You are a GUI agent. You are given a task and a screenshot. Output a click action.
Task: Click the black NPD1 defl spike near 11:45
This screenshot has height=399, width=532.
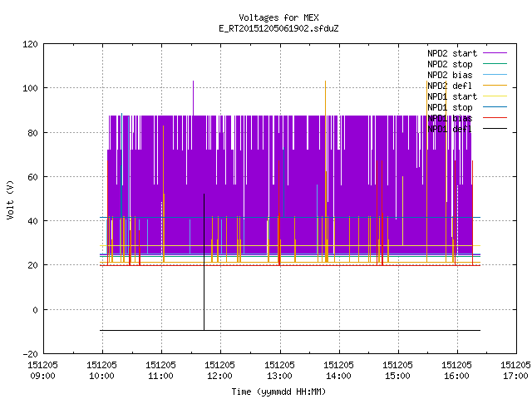pos(204,261)
